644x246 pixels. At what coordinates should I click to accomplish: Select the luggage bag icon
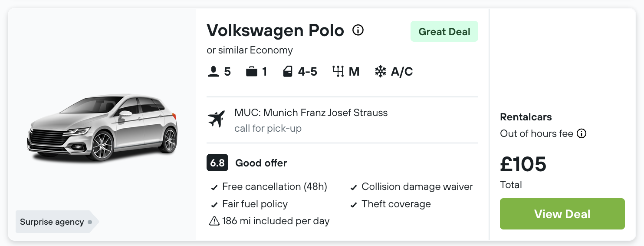252,71
